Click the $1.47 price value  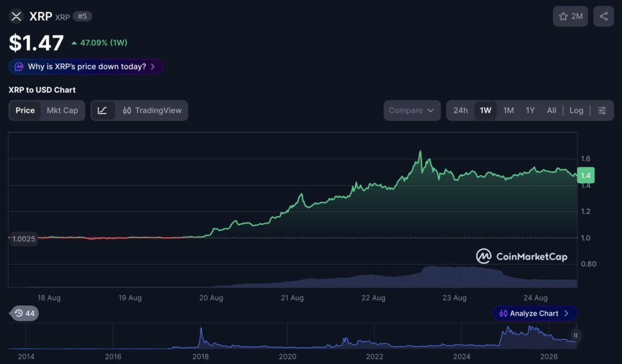pyautogui.click(x=36, y=43)
